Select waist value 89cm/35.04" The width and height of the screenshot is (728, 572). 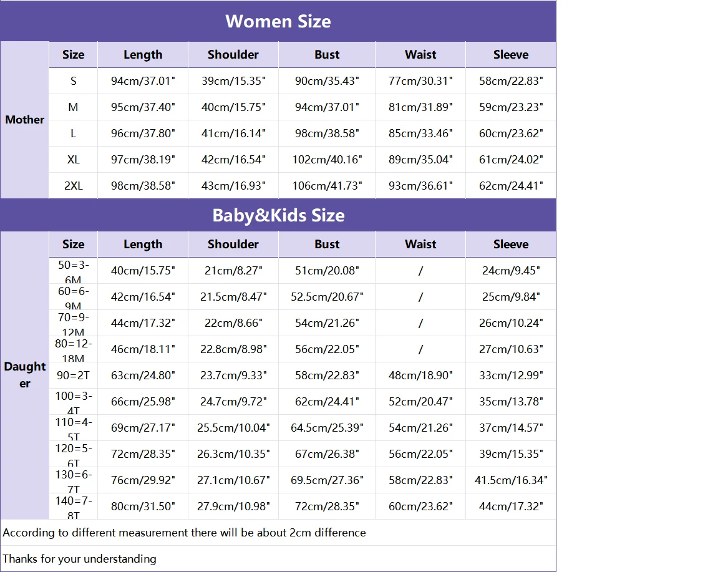(420, 160)
